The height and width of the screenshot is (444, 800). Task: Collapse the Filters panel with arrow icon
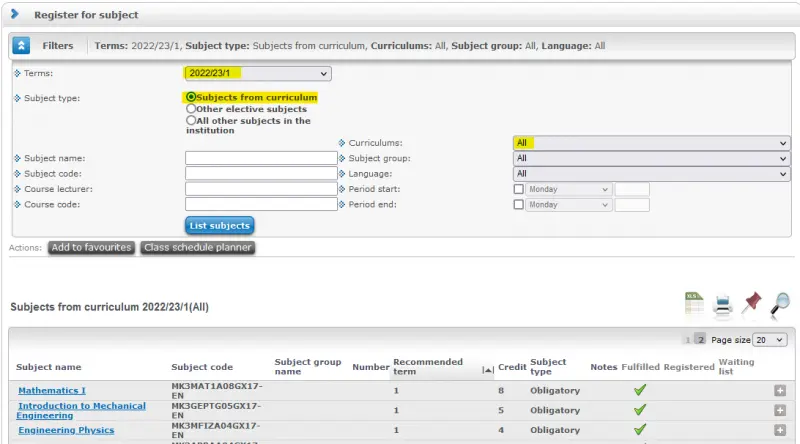[x=21, y=46]
